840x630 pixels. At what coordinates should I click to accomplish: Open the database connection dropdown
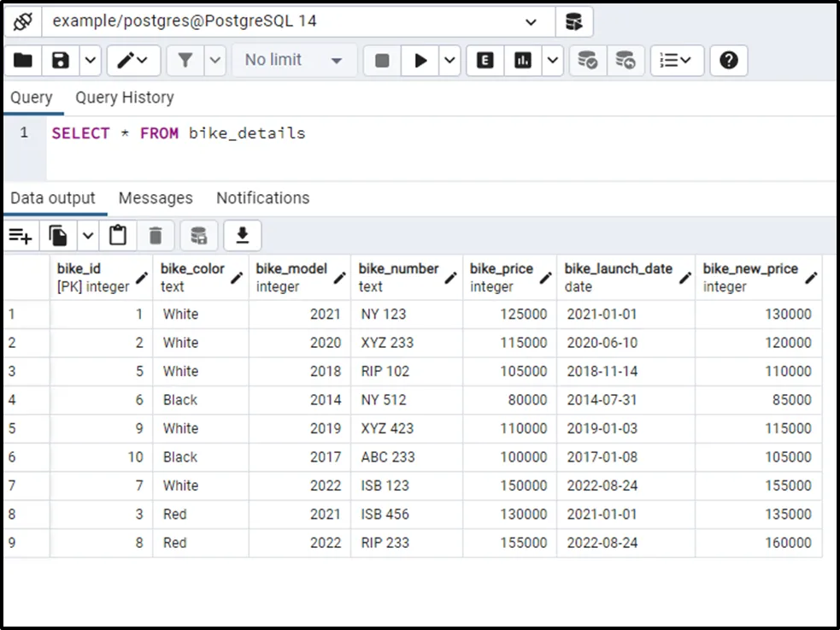(531, 22)
